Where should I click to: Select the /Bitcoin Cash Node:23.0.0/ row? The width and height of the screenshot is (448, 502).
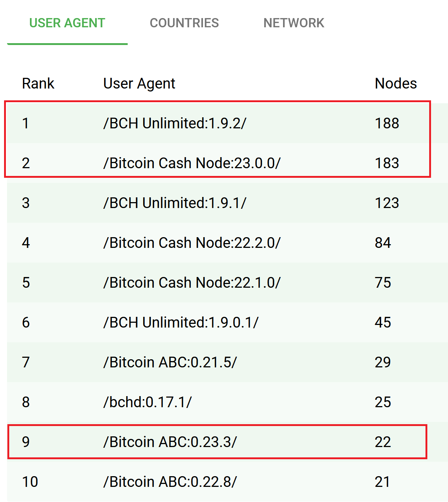tap(227, 163)
